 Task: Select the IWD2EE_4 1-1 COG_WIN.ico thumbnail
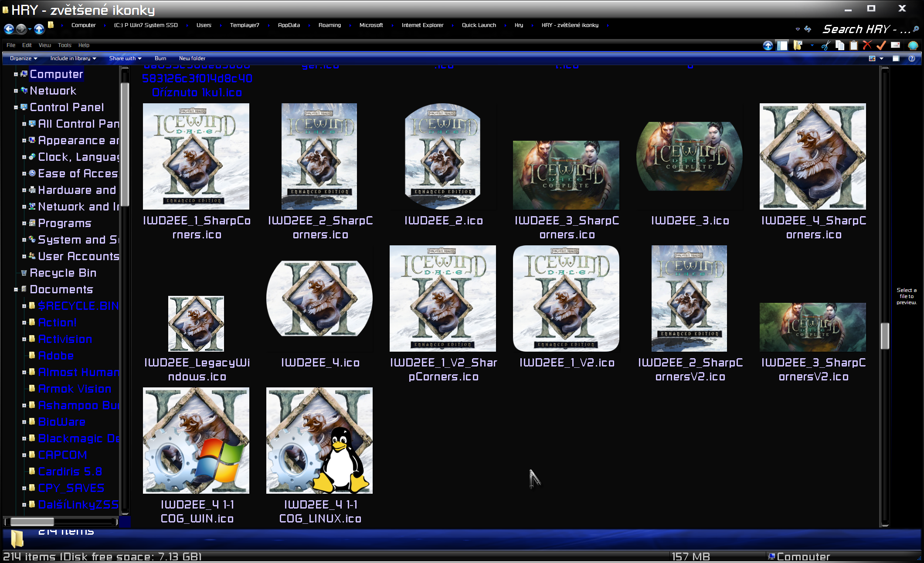tap(196, 441)
